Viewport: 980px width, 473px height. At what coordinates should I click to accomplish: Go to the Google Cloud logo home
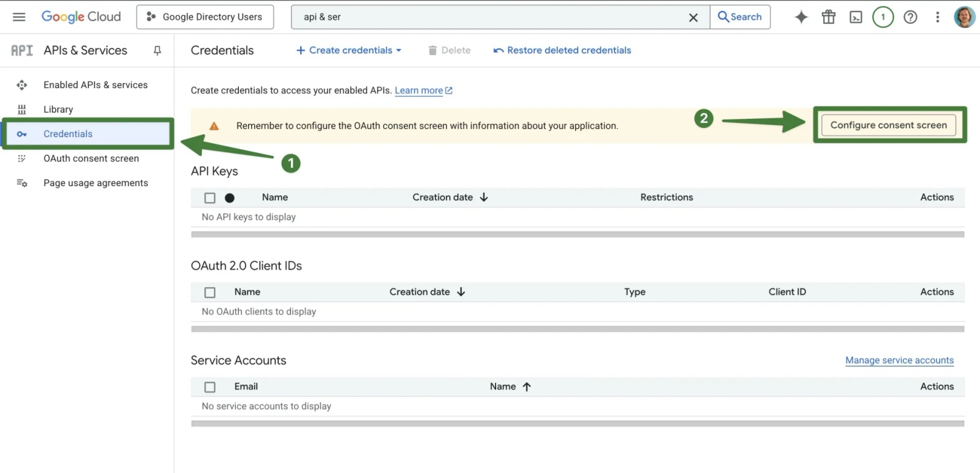(x=81, y=17)
